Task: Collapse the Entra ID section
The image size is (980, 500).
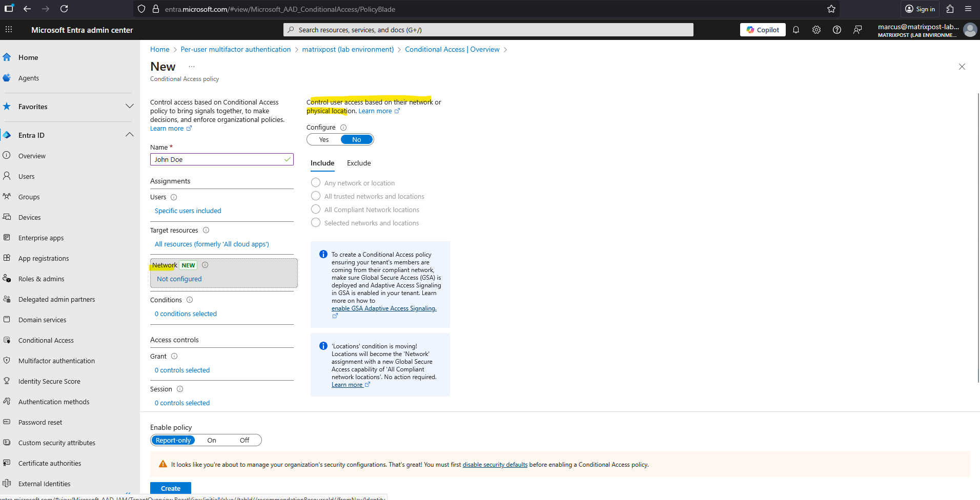Action: point(130,135)
